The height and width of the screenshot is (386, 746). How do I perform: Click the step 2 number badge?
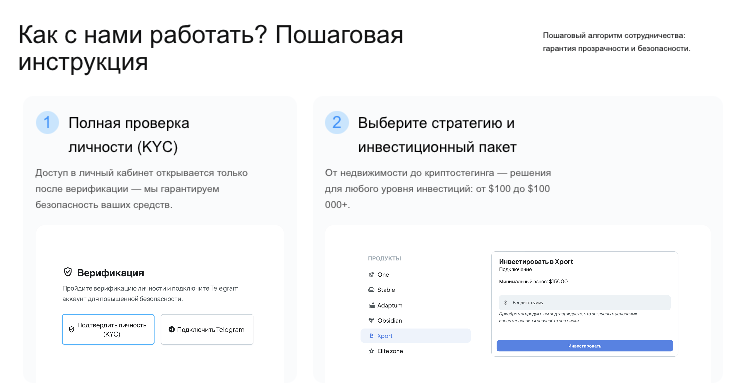(337, 123)
